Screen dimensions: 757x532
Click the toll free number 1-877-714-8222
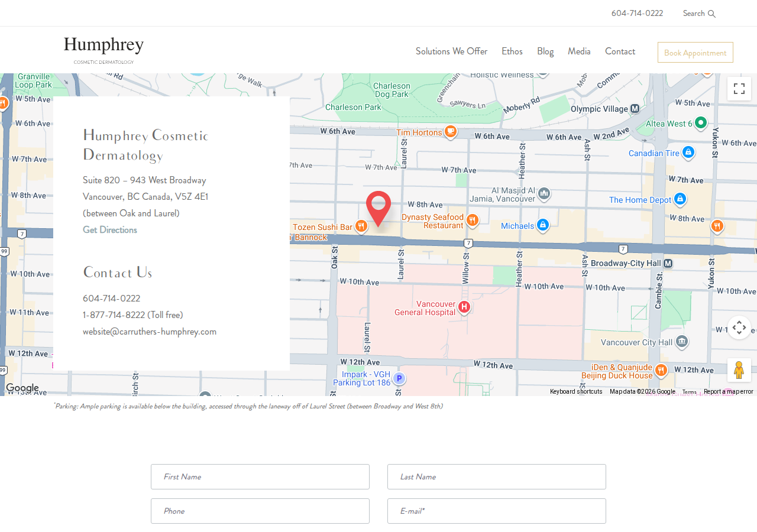tap(114, 315)
